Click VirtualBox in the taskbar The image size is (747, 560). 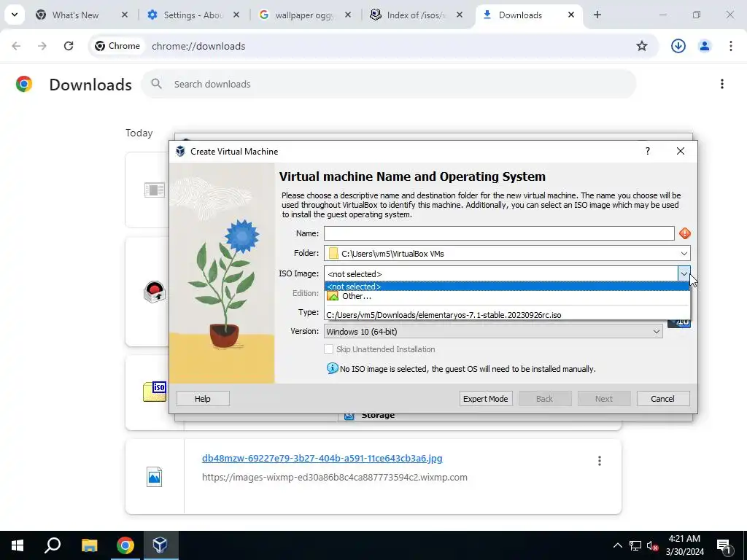(x=160, y=545)
